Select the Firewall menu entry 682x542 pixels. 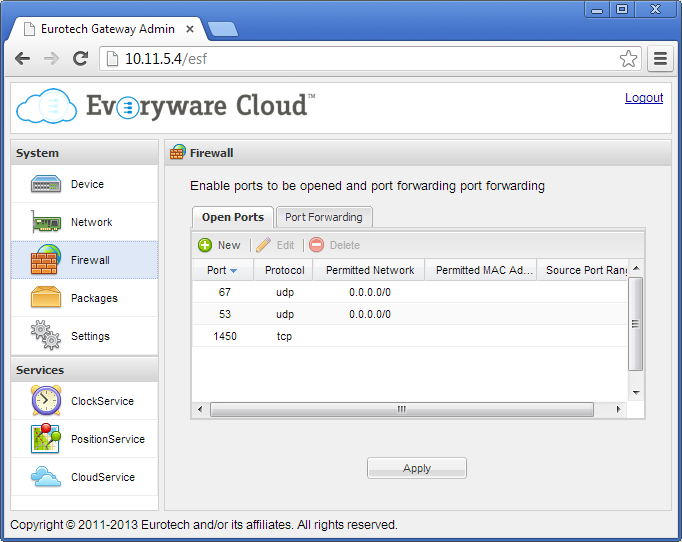[84, 260]
